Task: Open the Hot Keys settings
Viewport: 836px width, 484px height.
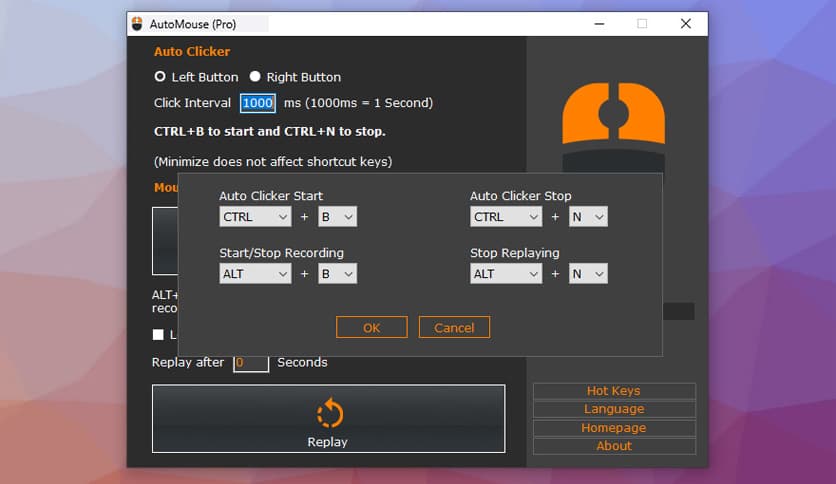Action: pos(614,391)
